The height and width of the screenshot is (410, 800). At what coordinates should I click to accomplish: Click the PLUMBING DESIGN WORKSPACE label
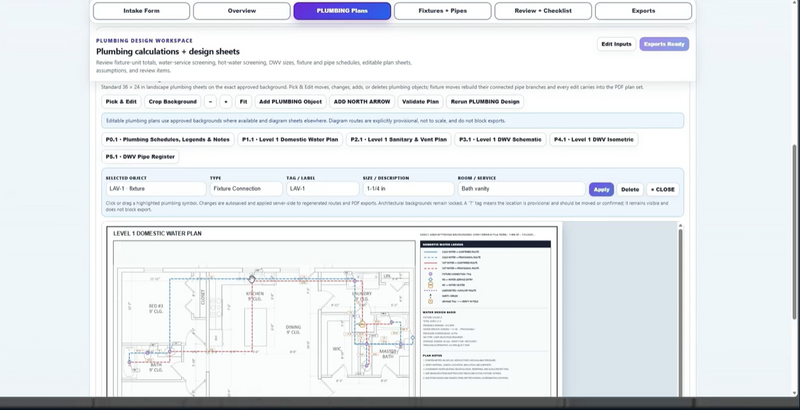click(144, 41)
